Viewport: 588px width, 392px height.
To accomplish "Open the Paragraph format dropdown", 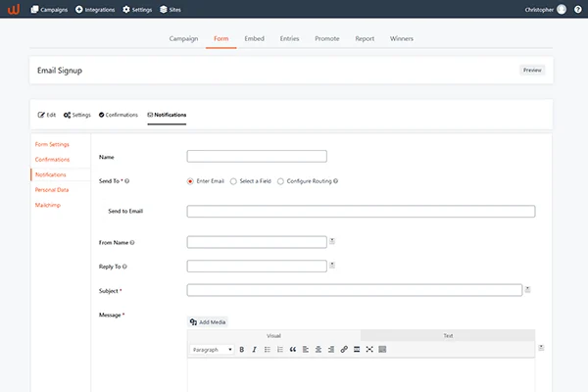I will [212, 349].
